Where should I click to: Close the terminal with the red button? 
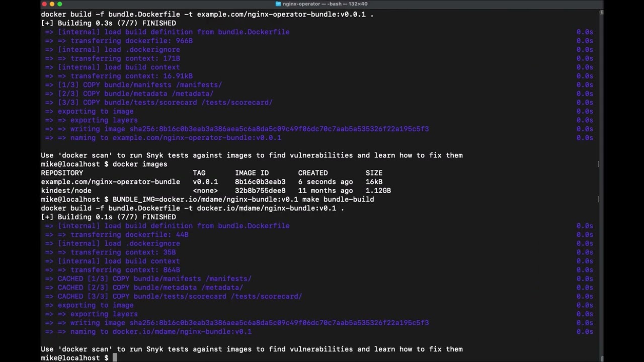44,4
